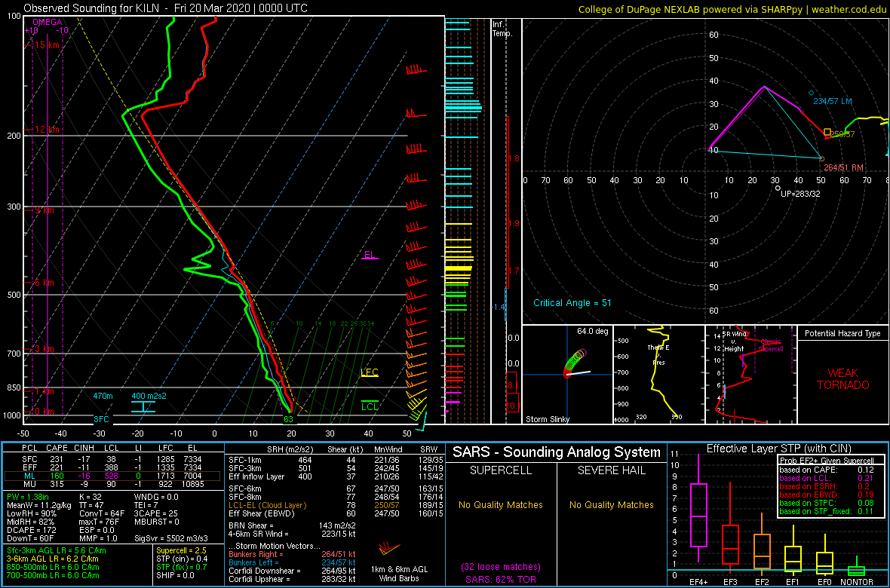This screenshot has height=588, width=890.
Task: Click the OMEGA label on Skew-T
Action: pyautogui.click(x=45, y=22)
